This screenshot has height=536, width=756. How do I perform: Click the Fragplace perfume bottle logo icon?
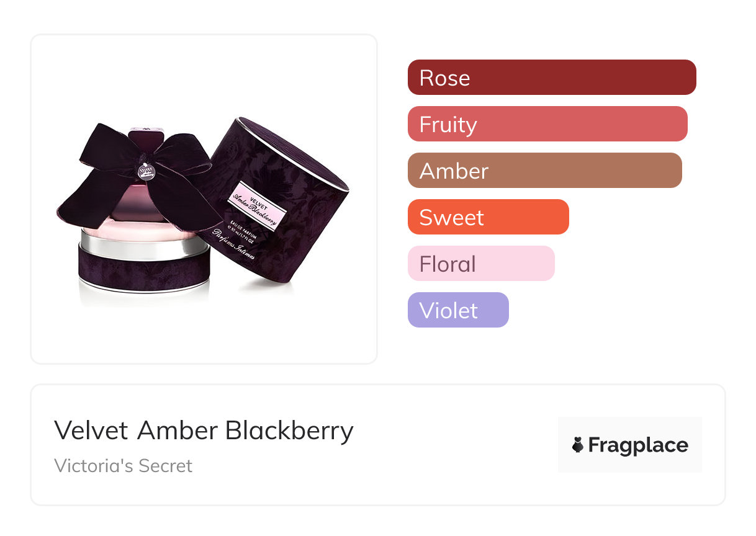coord(578,445)
